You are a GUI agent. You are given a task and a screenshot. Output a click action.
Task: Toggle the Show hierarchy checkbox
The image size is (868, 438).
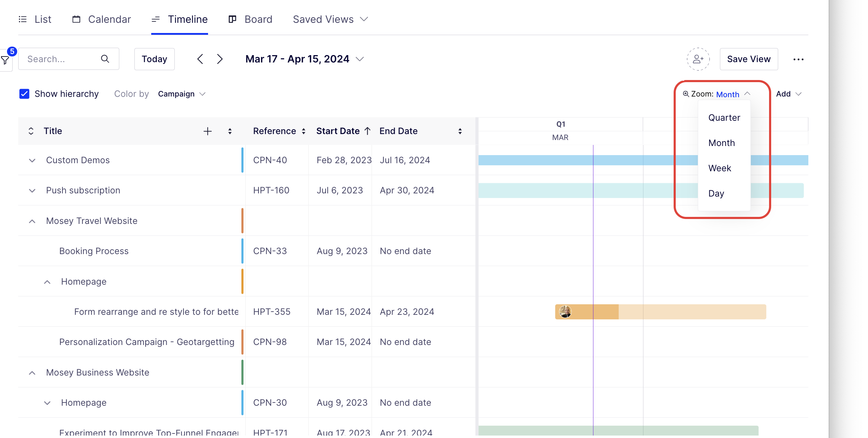click(x=24, y=94)
